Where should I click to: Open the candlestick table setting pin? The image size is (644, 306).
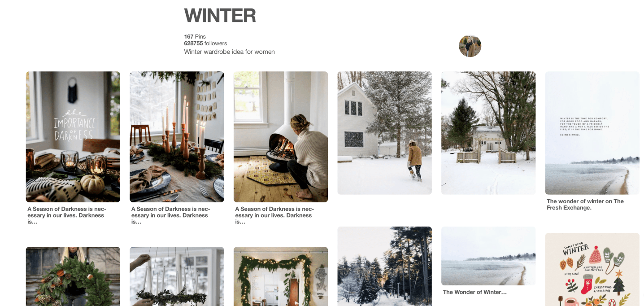(177, 137)
